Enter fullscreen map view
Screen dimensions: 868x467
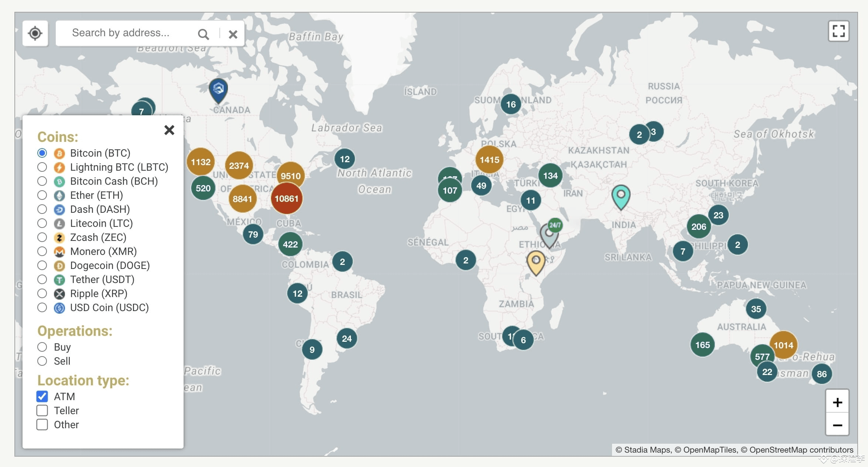point(838,31)
